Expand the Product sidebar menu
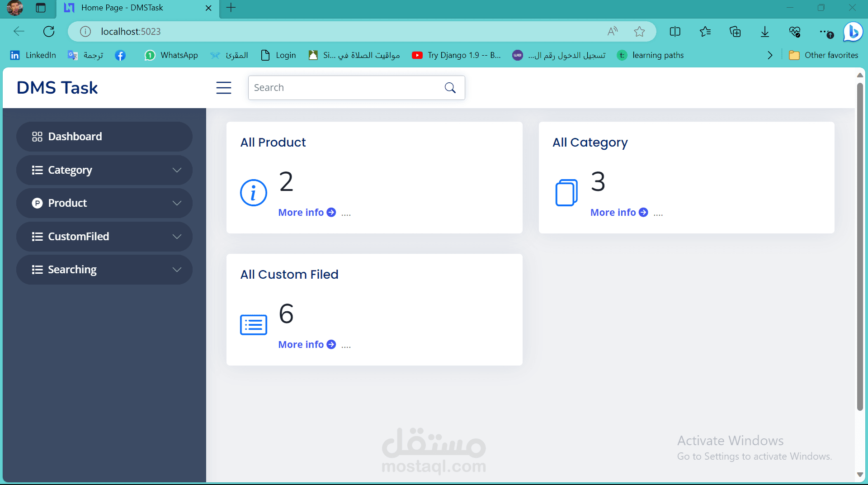868x485 pixels. [176, 203]
